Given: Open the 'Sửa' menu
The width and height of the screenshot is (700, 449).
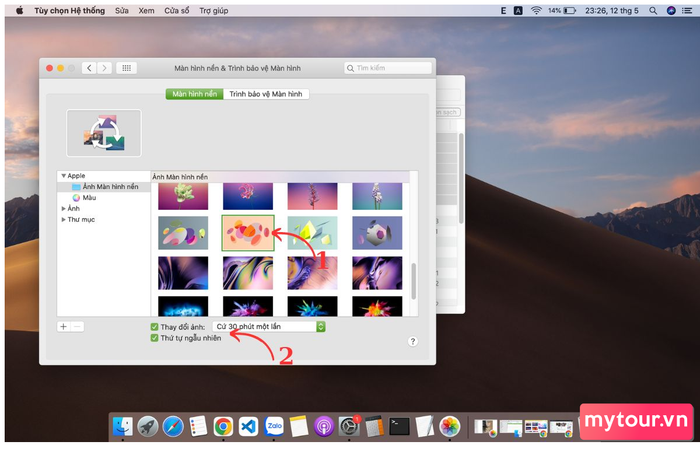Looking at the screenshot, I should 122,10.
